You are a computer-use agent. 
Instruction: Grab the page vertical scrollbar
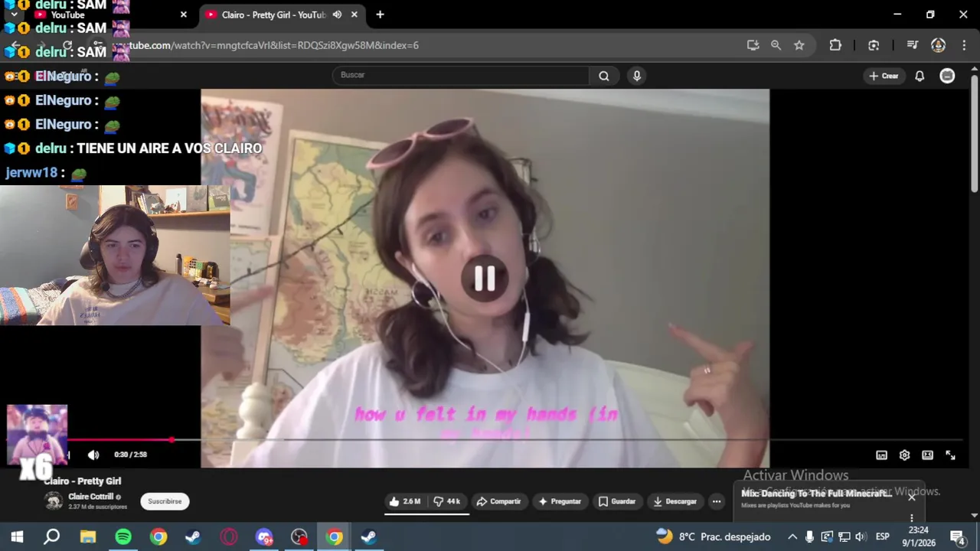coord(974,134)
